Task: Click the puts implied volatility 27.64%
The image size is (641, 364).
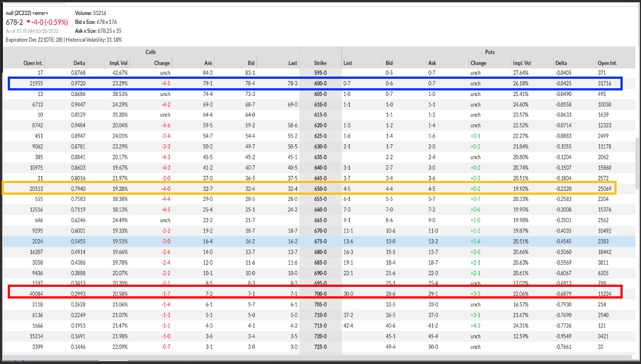Action: (x=521, y=73)
